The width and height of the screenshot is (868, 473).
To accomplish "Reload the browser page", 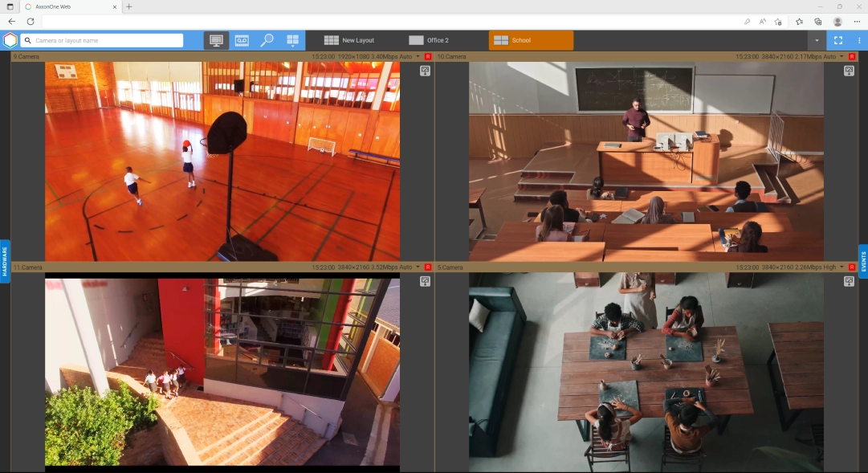I will 31,22.
